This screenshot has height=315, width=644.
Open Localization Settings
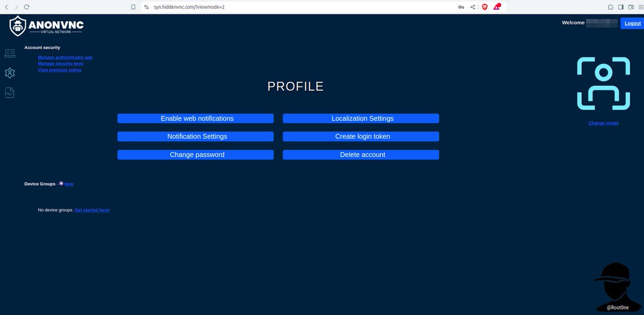click(x=361, y=118)
